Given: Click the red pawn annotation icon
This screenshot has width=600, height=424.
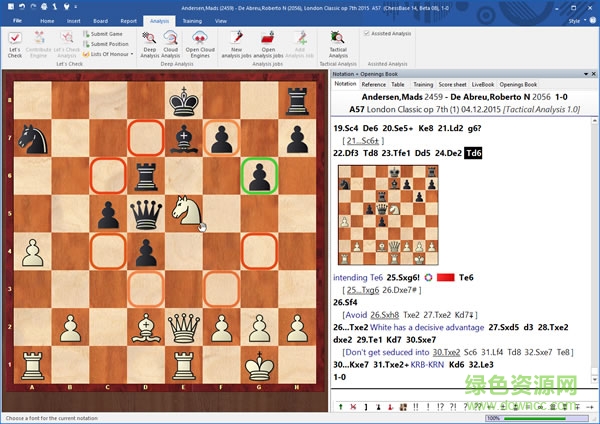Looking at the screenshot, I should pyautogui.click(x=390, y=407).
